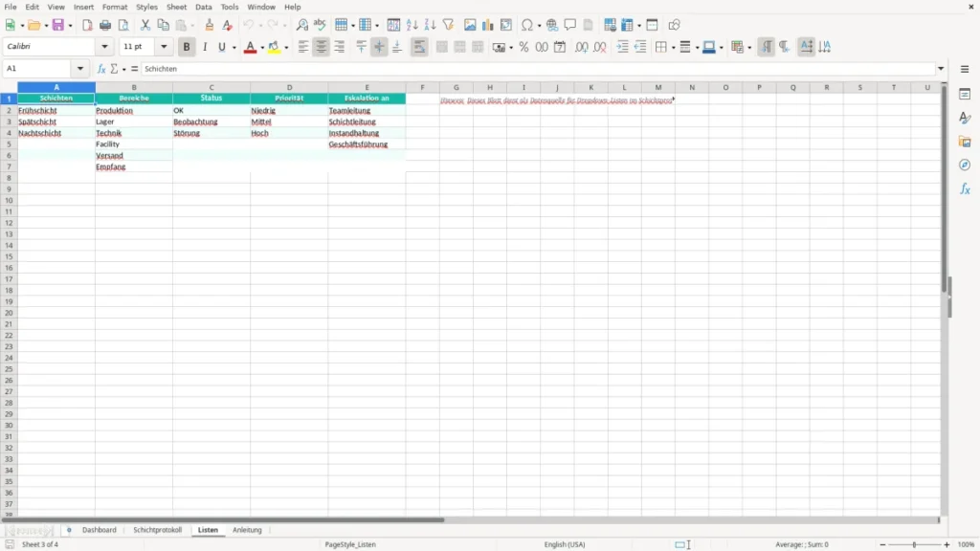This screenshot has width=980, height=551.
Task: Toggle Center Vertically alignment
Action: pos(379,47)
